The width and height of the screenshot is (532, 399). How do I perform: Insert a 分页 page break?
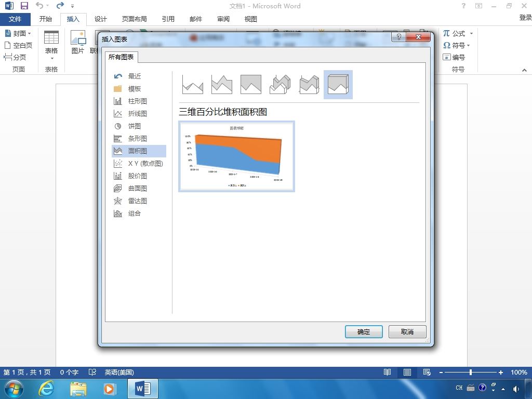[x=15, y=57]
